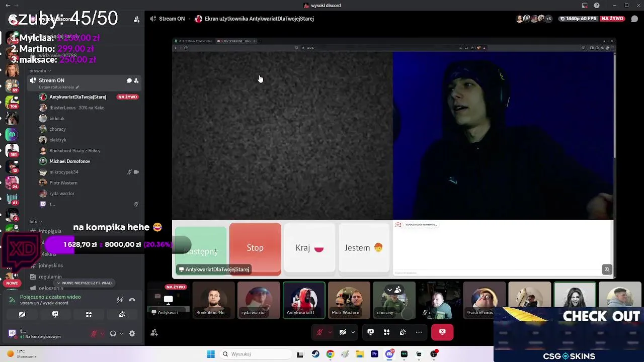
Task: Select ryda warrior participant tile
Action: [x=259, y=300]
